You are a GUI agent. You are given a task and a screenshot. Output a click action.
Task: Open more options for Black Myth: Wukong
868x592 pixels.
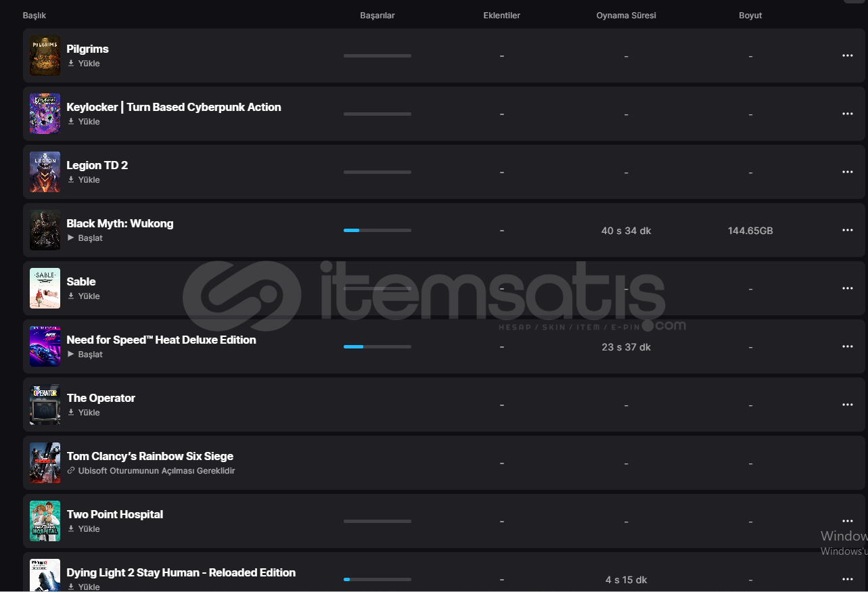847,230
